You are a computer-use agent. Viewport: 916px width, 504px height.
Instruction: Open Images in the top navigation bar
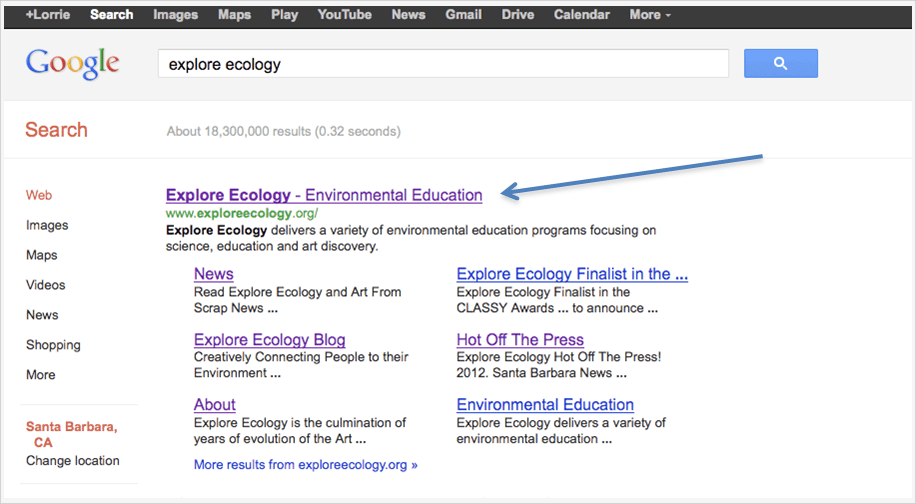click(175, 15)
